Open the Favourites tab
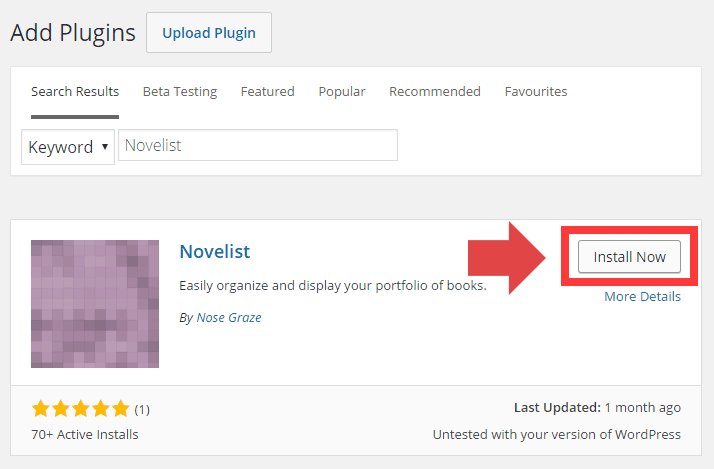 click(x=536, y=91)
